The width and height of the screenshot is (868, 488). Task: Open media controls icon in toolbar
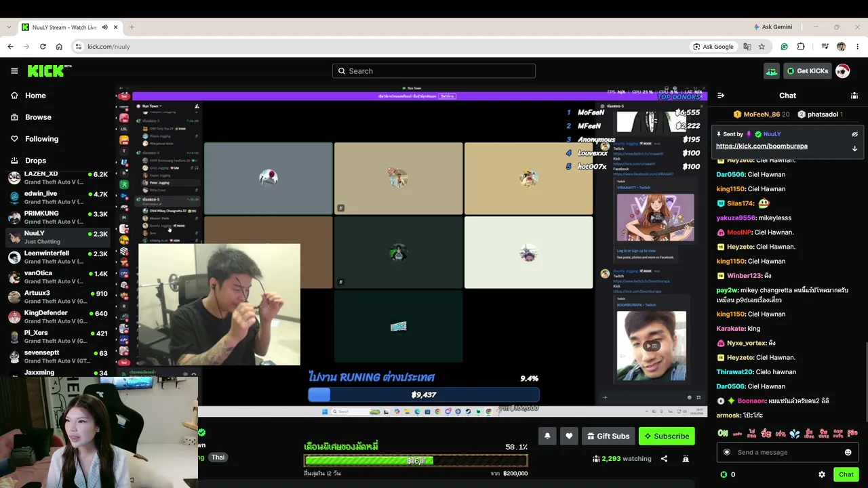point(825,47)
